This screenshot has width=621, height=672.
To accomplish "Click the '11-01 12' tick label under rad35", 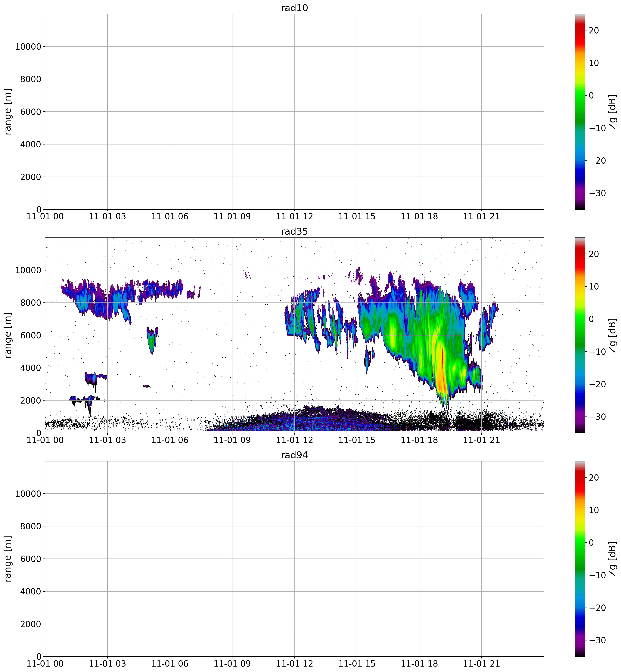I will [294, 440].
